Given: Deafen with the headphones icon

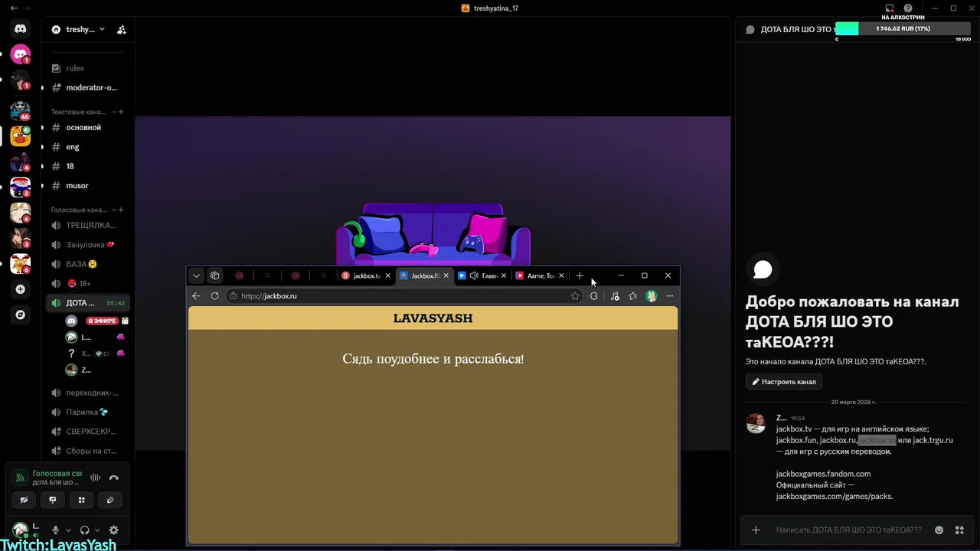Looking at the screenshot, I should (x=84, y=530).
